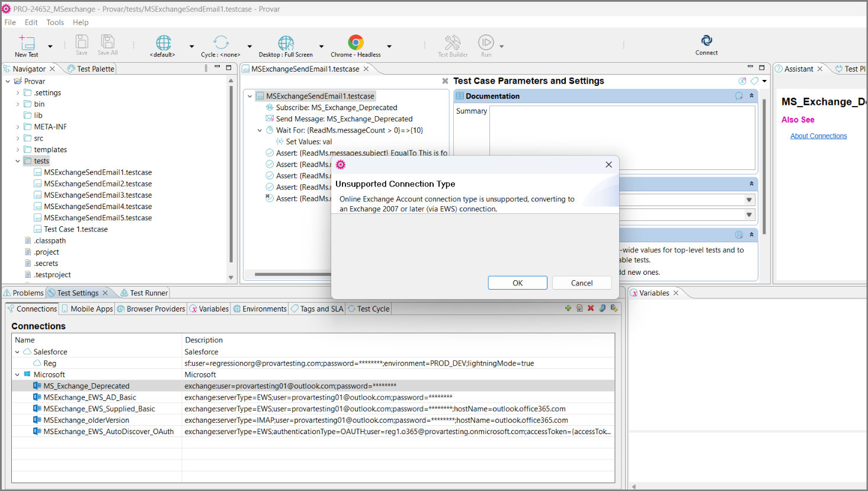868x491 pixels.
Task: Switch to the Browser Providers tab
Action: click(151, 309)
